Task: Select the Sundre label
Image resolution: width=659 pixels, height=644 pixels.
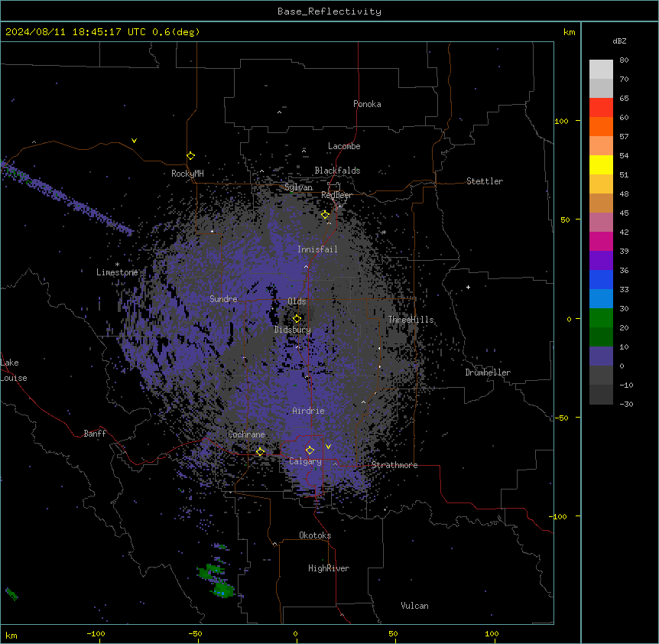Action: pos(223,299)
